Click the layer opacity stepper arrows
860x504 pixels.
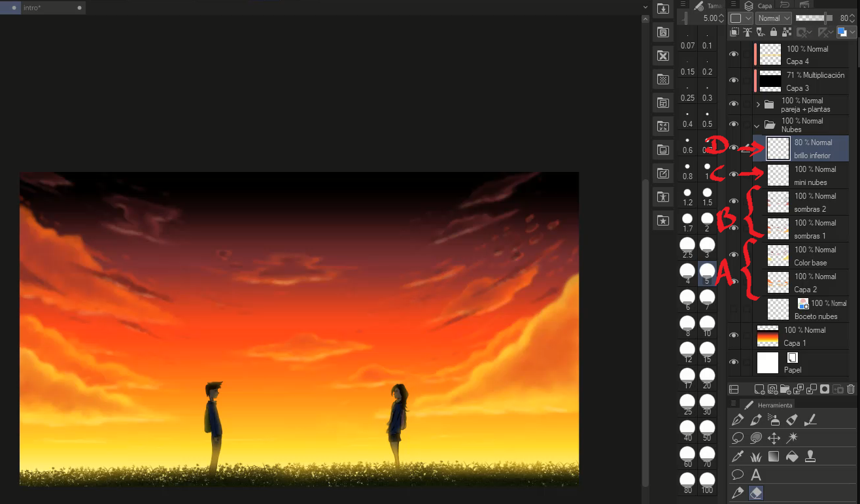pyautogui.click(x=853, y=18)
